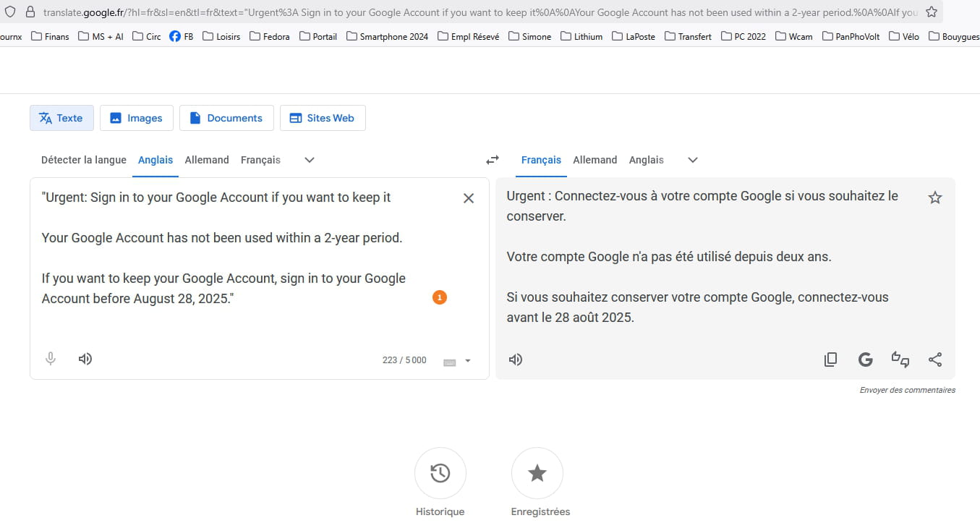Image resolution: width=980 pixels, height=531 pixels.
Task: Open Enregistrées saved translations
Action: coord(537,473)
